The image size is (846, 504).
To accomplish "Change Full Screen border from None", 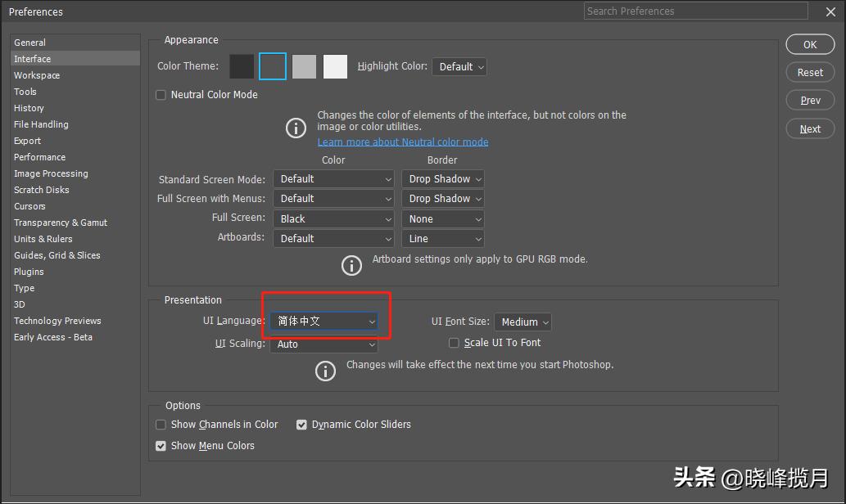I will 442,218.
